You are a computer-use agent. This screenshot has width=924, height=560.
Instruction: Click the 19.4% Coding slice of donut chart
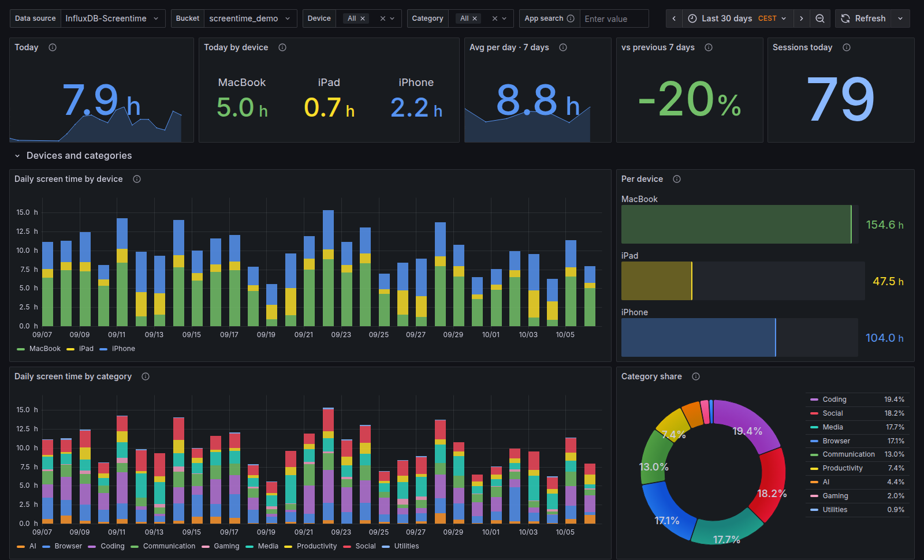(x=748, y=426)
